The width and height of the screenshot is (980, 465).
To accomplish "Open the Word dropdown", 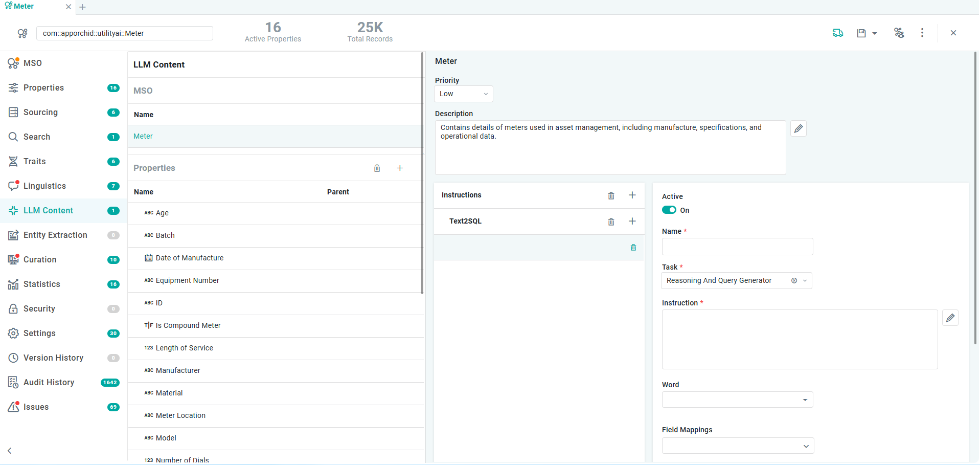I will [805, 400].
